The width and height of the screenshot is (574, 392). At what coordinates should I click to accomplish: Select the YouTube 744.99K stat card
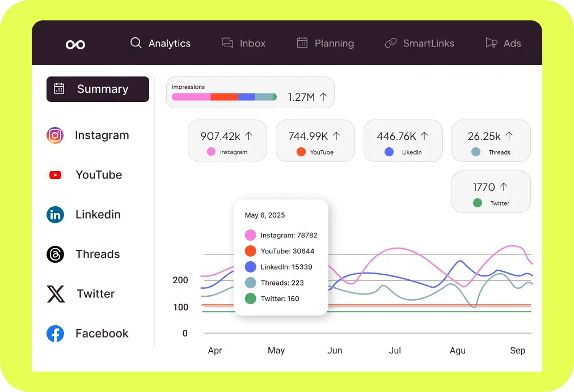(315, 140)
